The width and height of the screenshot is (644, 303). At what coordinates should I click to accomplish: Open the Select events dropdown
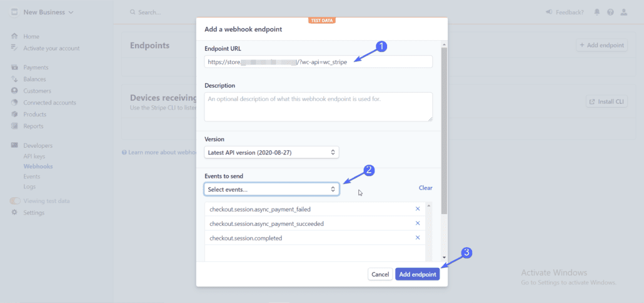click(271, 189)
